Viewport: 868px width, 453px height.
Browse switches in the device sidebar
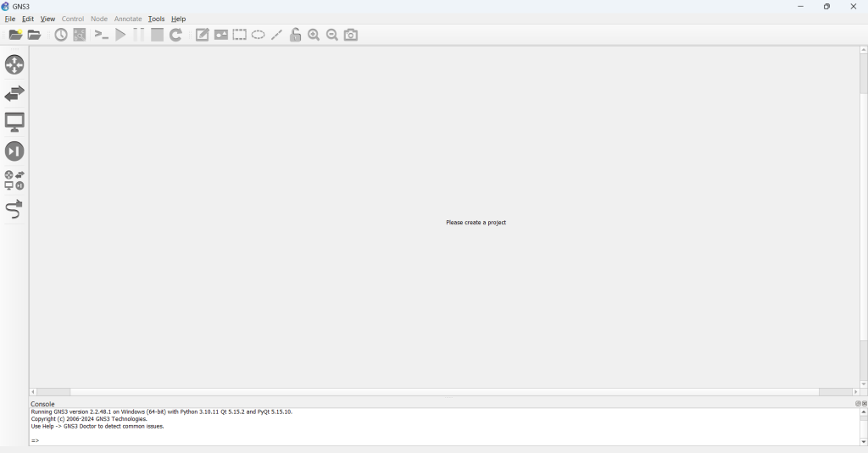(14, 94)
